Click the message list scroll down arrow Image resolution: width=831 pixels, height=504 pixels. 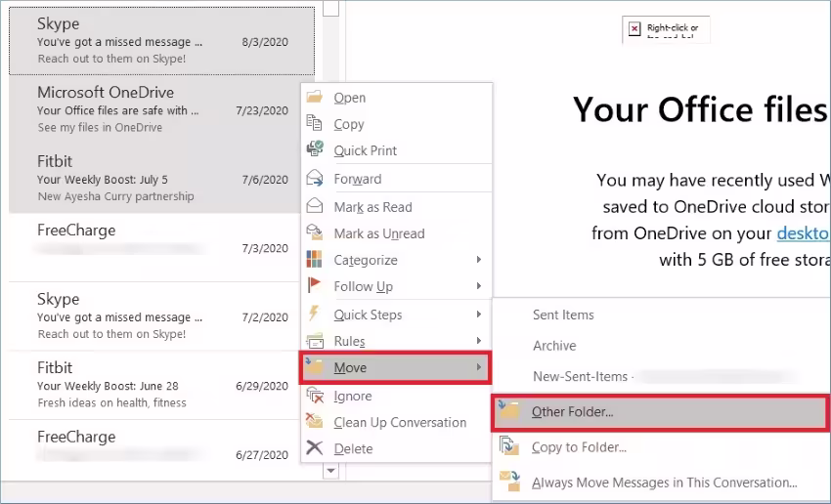tap(330, 471)
